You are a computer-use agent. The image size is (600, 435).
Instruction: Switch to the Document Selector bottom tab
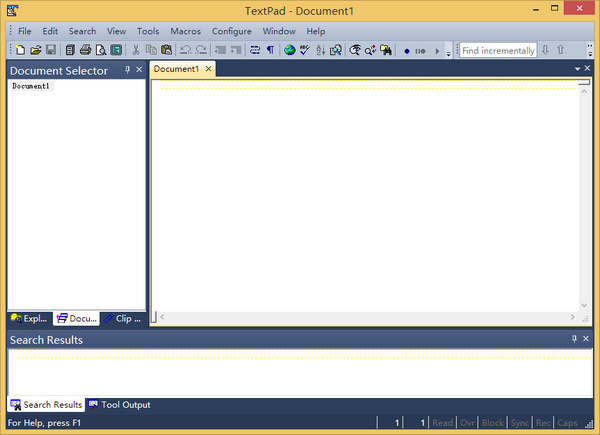[77, 318]
